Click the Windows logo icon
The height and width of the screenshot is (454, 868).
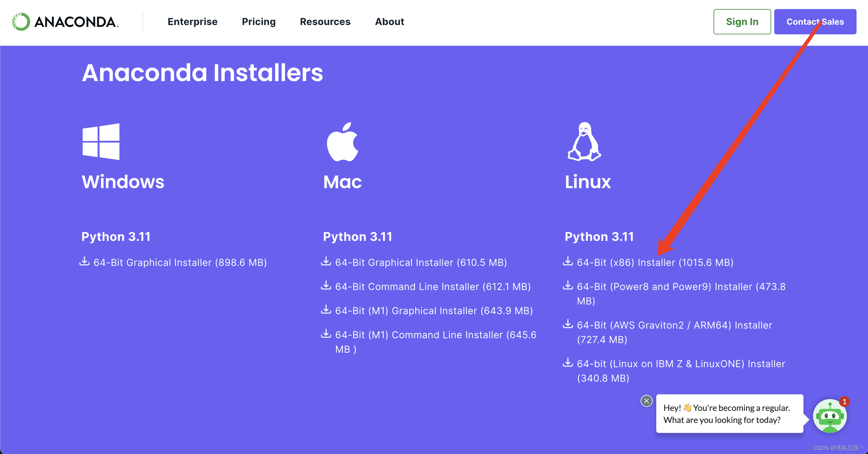[101, 141]
